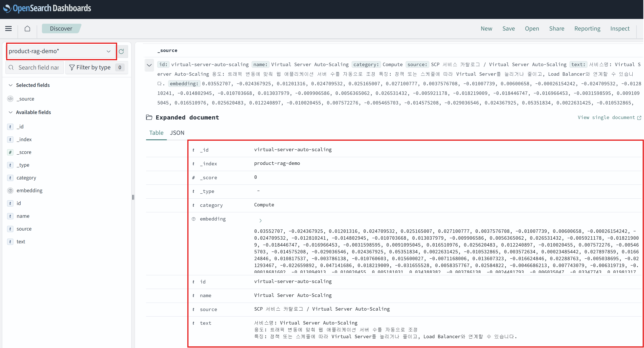The image size is (644, 348).
Task: Open the product-rag-demo* index pattern dropdown
Action: click(x=60, y=51)
